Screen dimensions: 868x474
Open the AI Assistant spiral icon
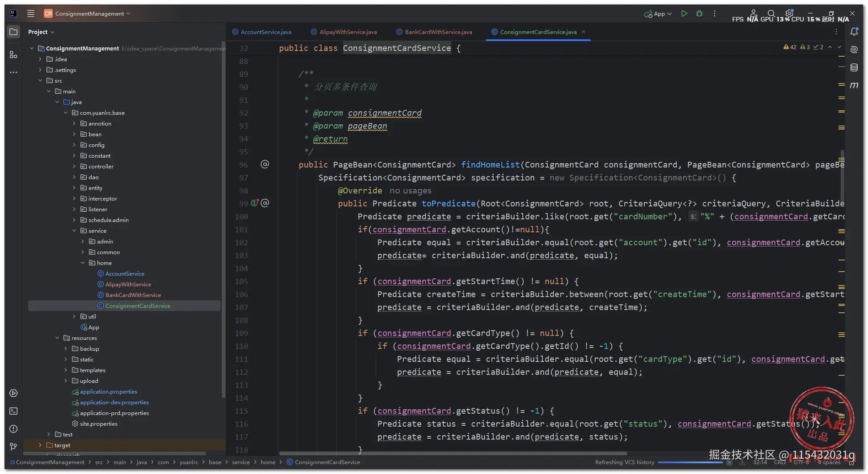pyautogui.click(x=854, y=50)
